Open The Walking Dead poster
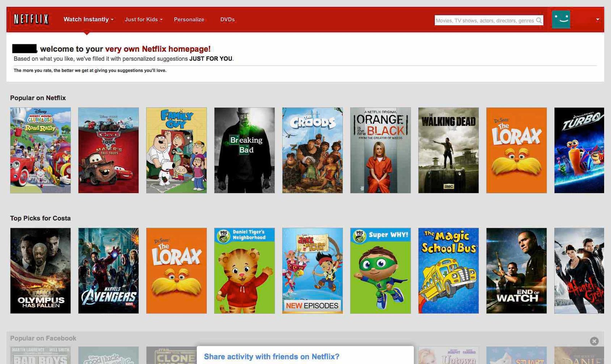The height and width of the screenshot is (364, 611). click(448, 150)
